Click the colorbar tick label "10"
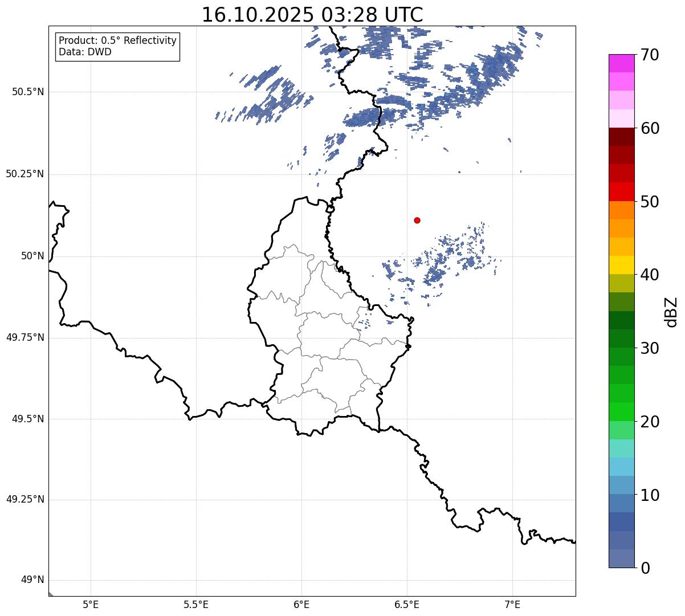The image size is (685, 616). click(650, 495)
